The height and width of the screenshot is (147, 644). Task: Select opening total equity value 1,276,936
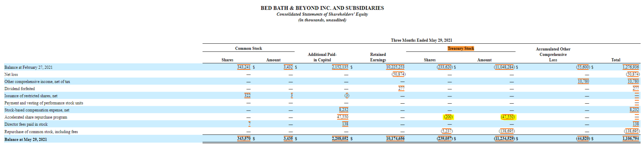(631, 67)
